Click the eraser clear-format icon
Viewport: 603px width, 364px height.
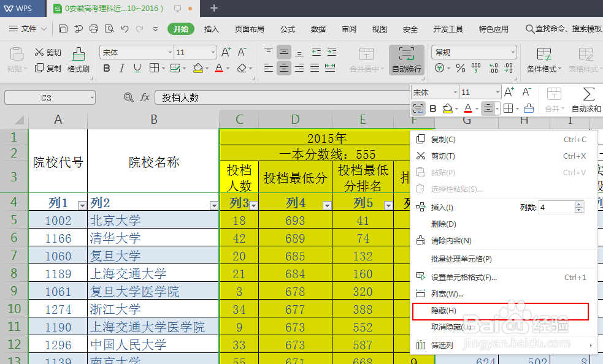pos(242,69)
